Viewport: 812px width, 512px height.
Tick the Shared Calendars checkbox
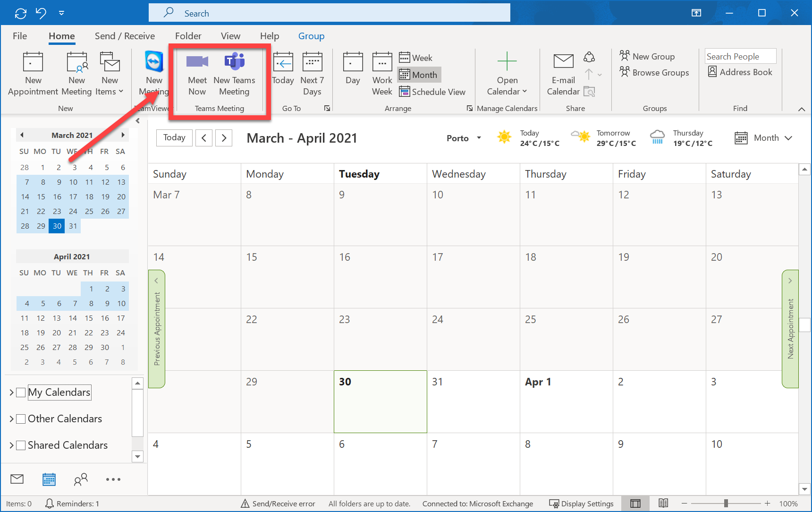[x=21, y=445]
